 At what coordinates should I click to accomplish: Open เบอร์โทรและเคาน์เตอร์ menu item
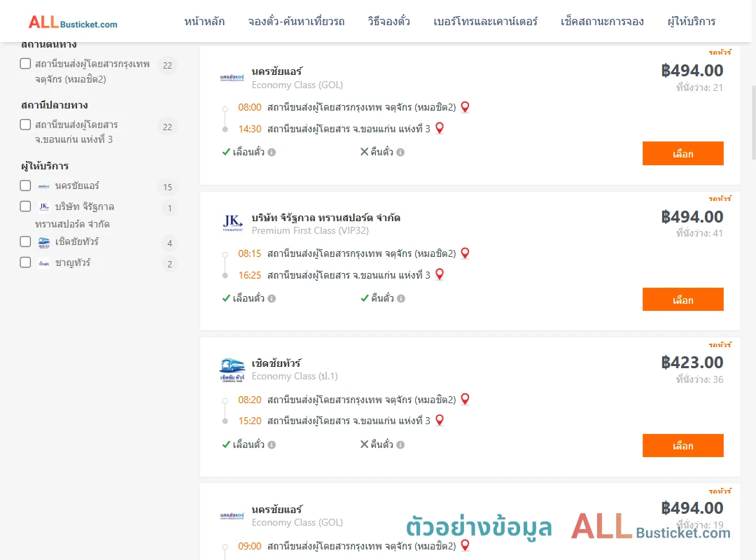485,22
